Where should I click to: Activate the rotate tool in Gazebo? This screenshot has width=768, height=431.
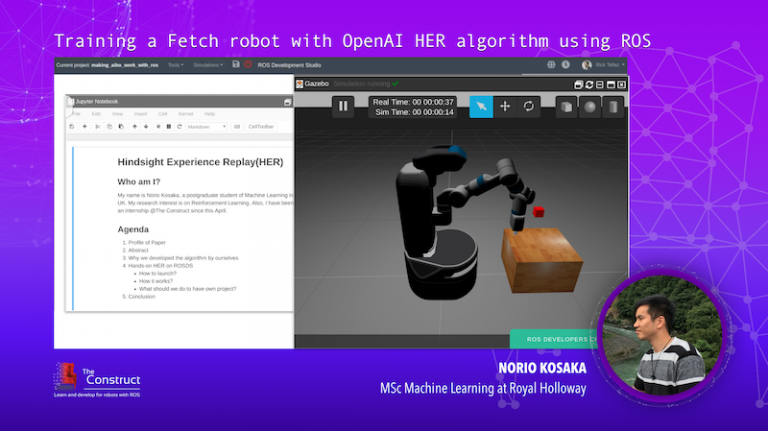pos(529,106)
